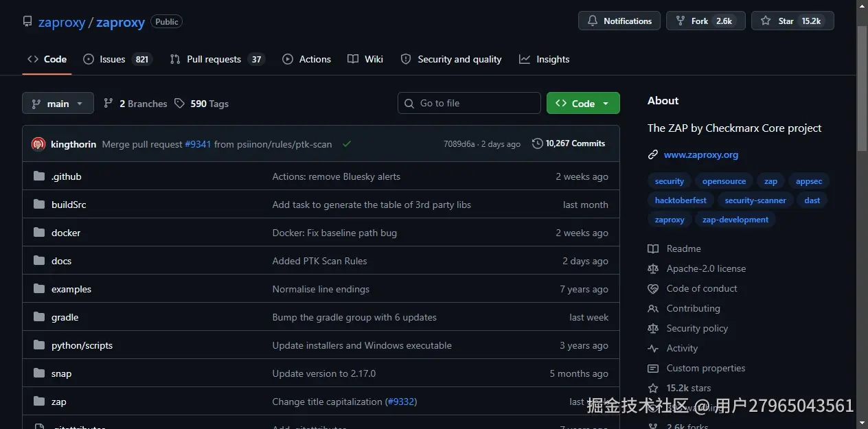Click the snap folder icon

pos(39,373)
